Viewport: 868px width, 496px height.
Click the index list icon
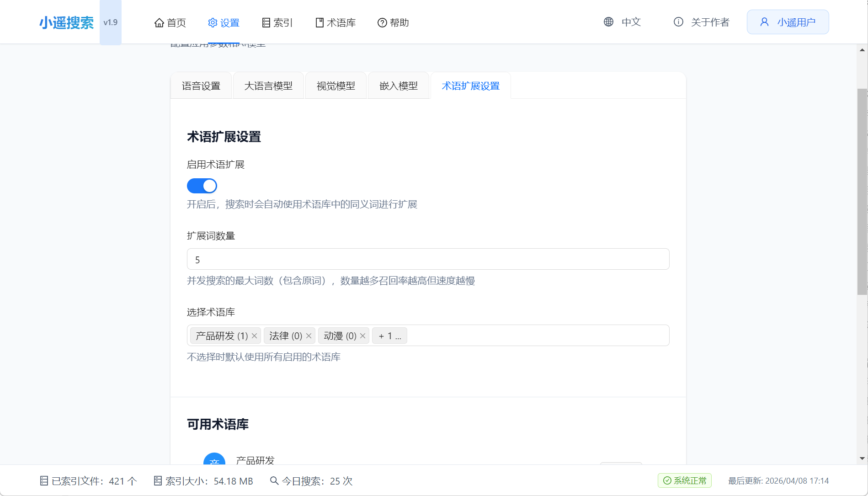point(266,23)
